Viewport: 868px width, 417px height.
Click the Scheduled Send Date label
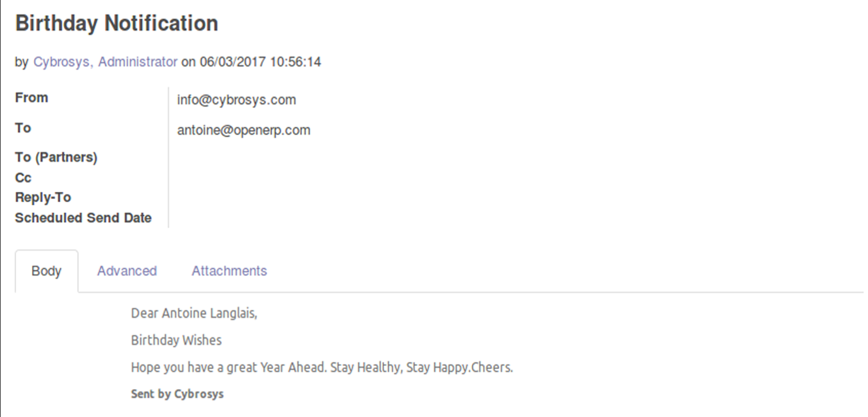pyautogui.click(x=83, y=218)
